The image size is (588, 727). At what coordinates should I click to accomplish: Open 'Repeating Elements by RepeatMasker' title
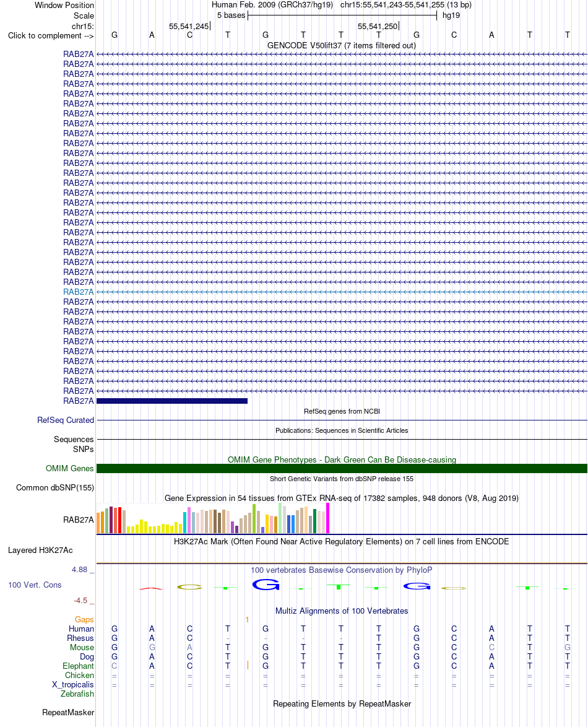(342, 704)
